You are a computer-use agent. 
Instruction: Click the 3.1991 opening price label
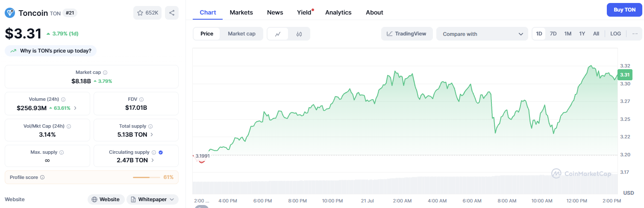pos(203,156)
